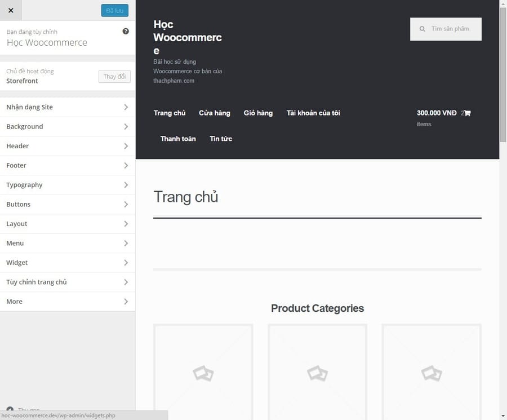Screen dimensions: 507x420
Task: Click the first product category placeholder image
Action: point(203,372)
